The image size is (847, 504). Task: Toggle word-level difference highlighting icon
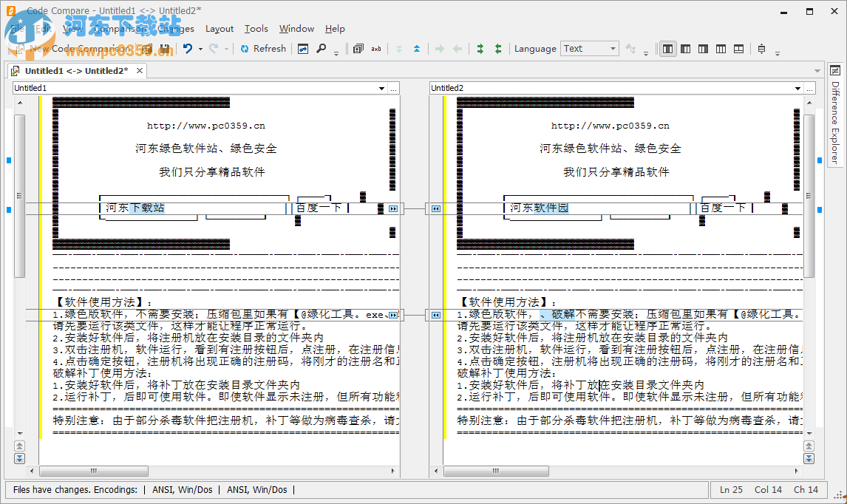pos(357,48)
